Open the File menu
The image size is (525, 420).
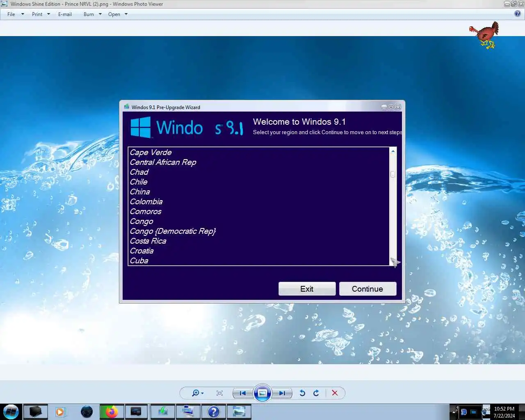[11, 14]
